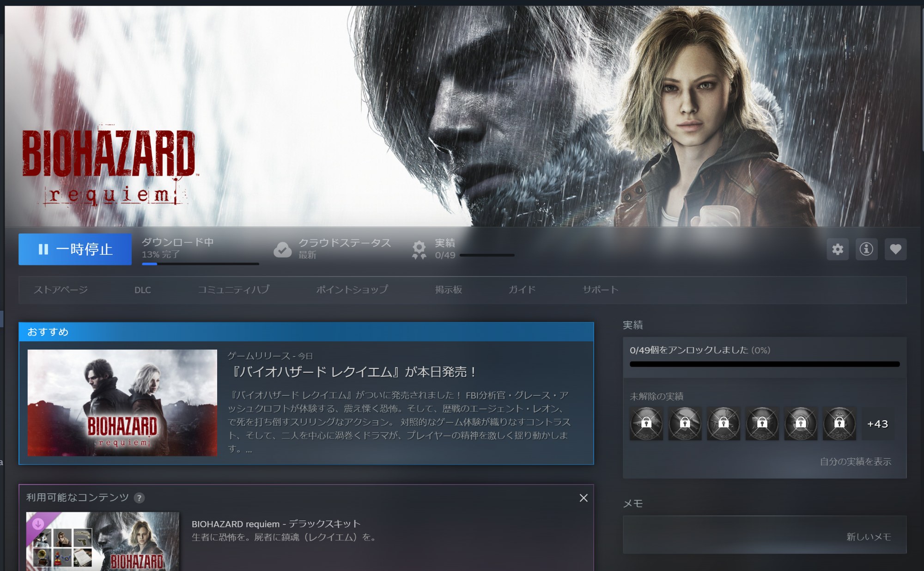Image resolution: width=924 pixels, height=571 pixels.
Task: Click 新しいメモ to add a note
Action: tap(868, 537)
